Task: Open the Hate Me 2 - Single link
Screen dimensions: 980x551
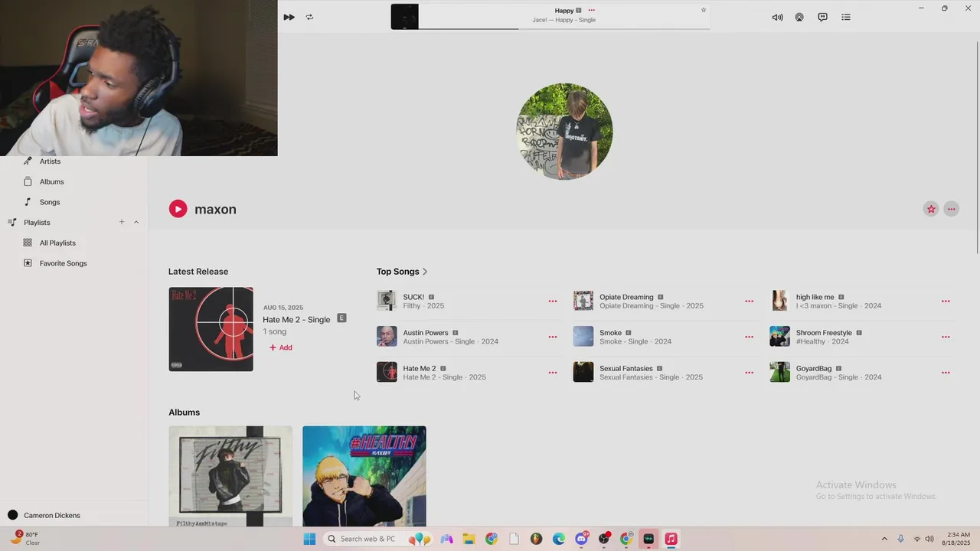Action: pyautogui.click(x=296, y=320)
